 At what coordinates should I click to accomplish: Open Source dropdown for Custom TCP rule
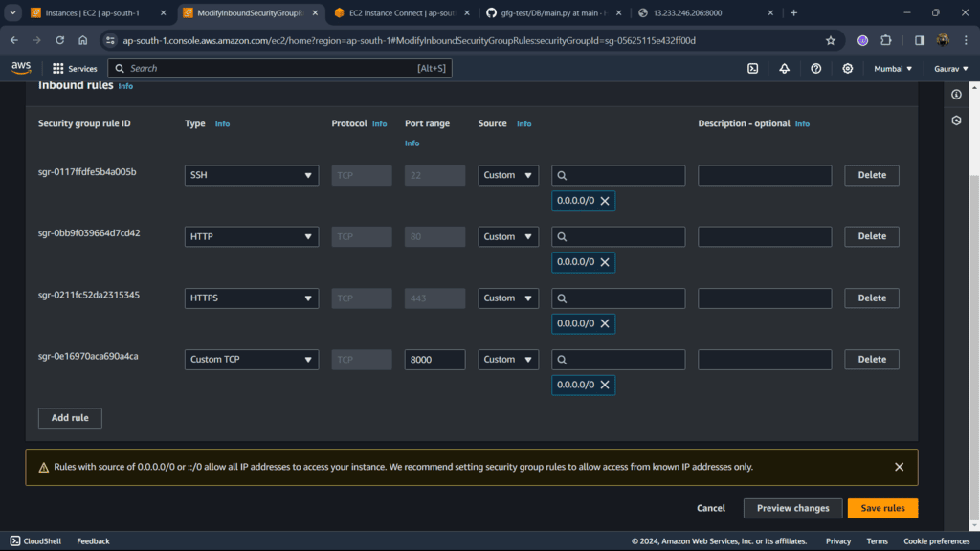click(x=508, y=360)
